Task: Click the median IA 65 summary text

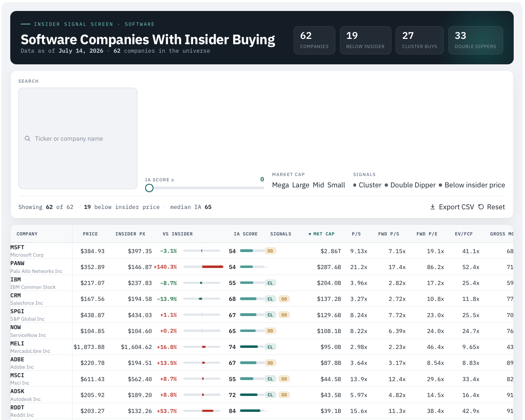Action: [x=191, y=207]
